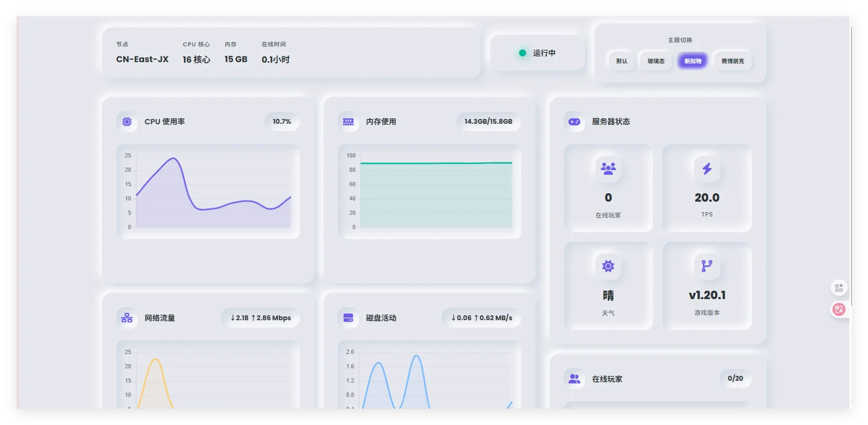Click the players group icon above 0

[x=608, y=169]
